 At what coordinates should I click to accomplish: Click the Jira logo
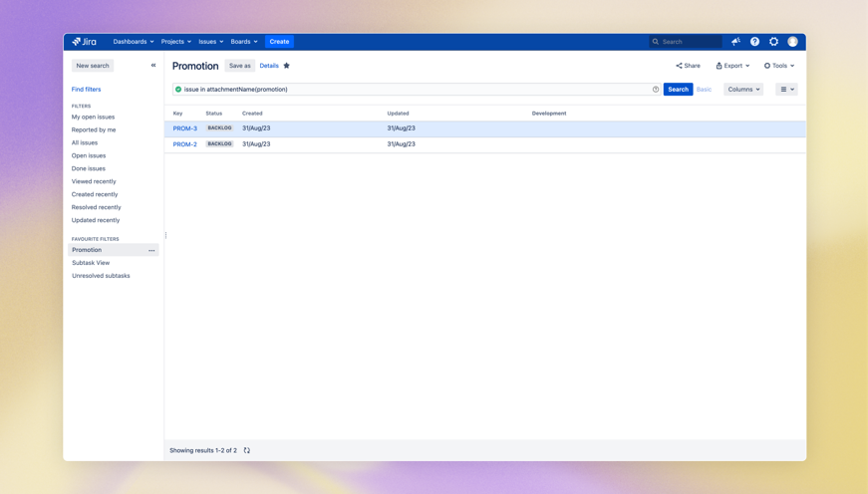click(85, 42)
